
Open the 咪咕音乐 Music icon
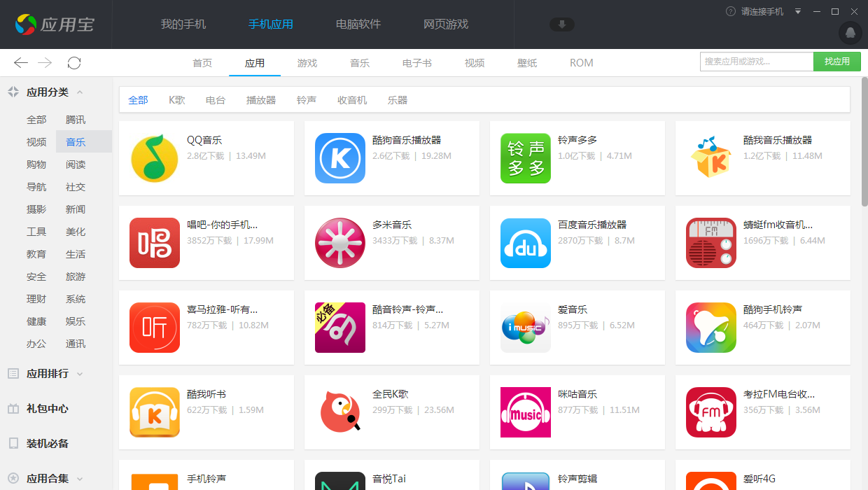526,412
